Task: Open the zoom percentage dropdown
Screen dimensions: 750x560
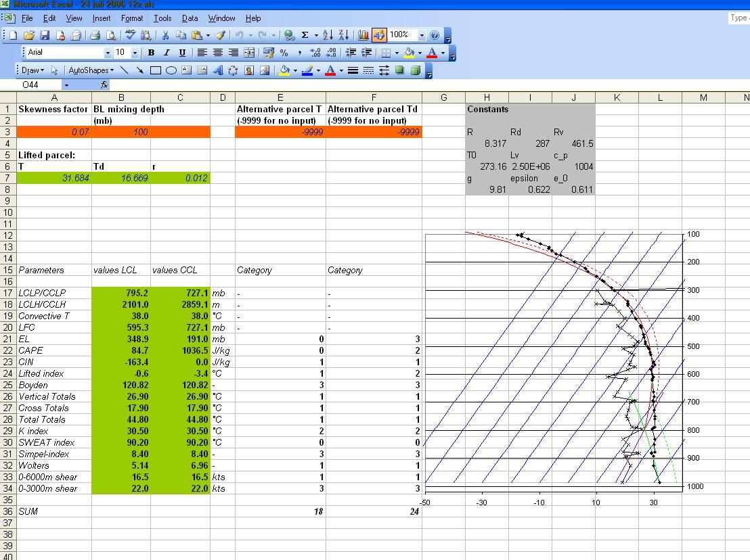Action: [x=422, y=35]
